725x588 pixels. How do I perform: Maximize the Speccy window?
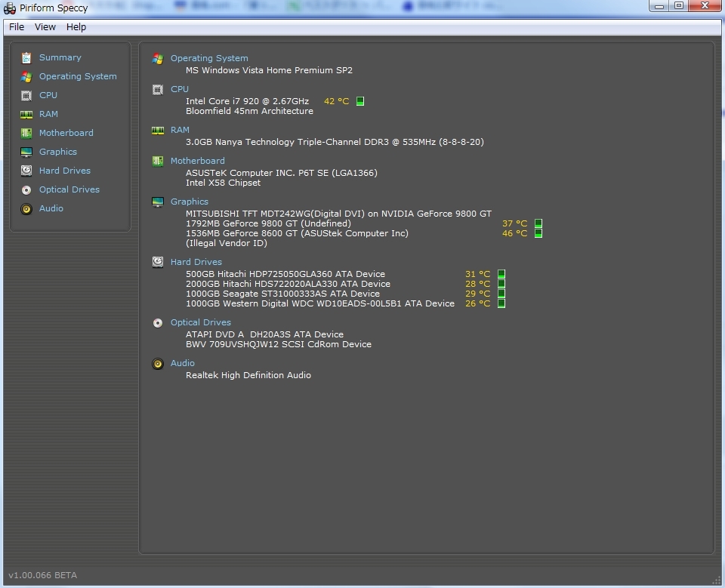pyautogui.click(x=679, y=5)
